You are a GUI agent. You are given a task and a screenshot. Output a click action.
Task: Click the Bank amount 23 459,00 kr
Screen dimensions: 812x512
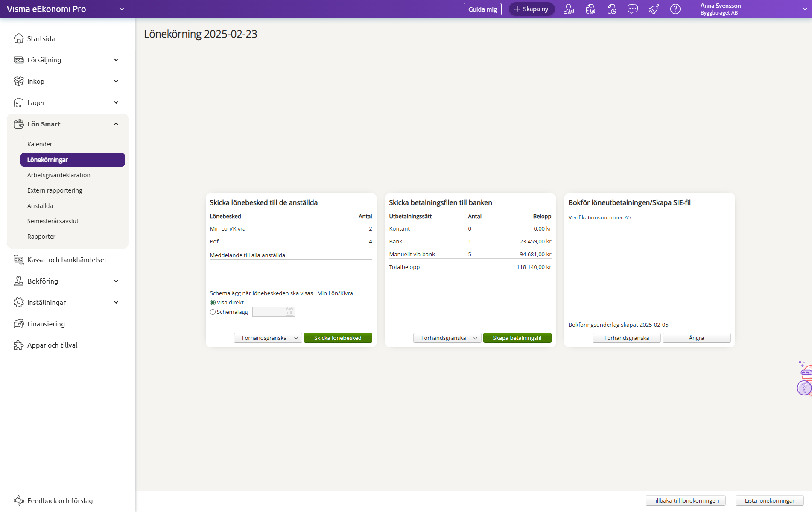pyautogui.click(x=535, y=242)
